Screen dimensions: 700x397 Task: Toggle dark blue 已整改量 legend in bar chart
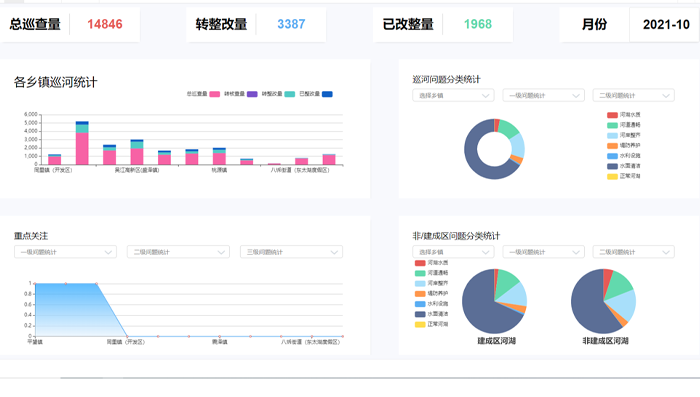[316, 94]
